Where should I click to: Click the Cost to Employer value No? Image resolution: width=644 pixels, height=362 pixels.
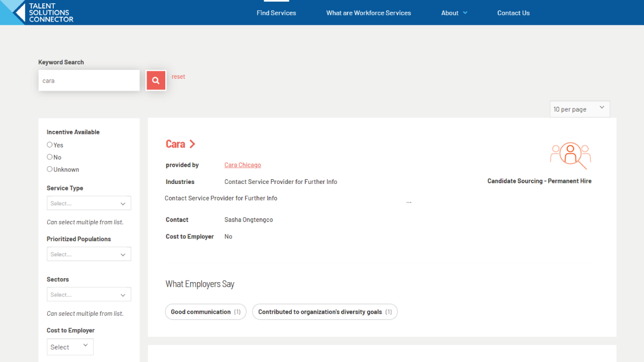coord(228,237)
